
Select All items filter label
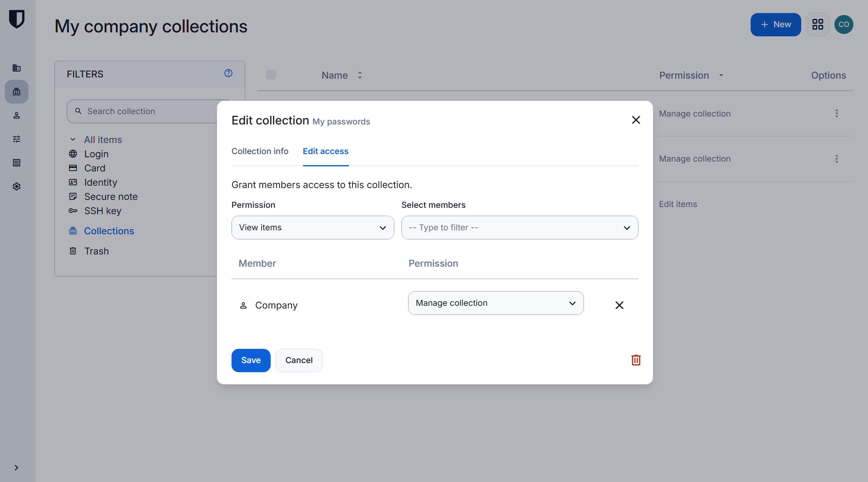coord(103,140)
